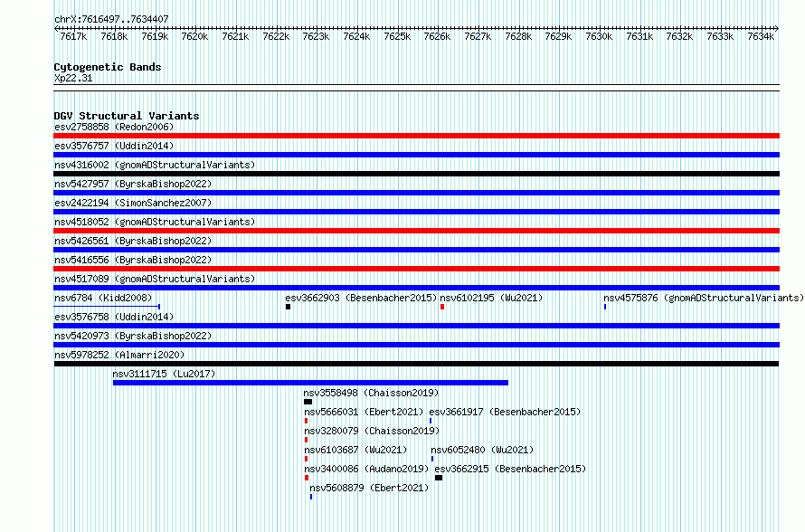Open nsv5608879 (Ebert2021) label
Viewport: 805px width, 532px height.
coord(369,488)
